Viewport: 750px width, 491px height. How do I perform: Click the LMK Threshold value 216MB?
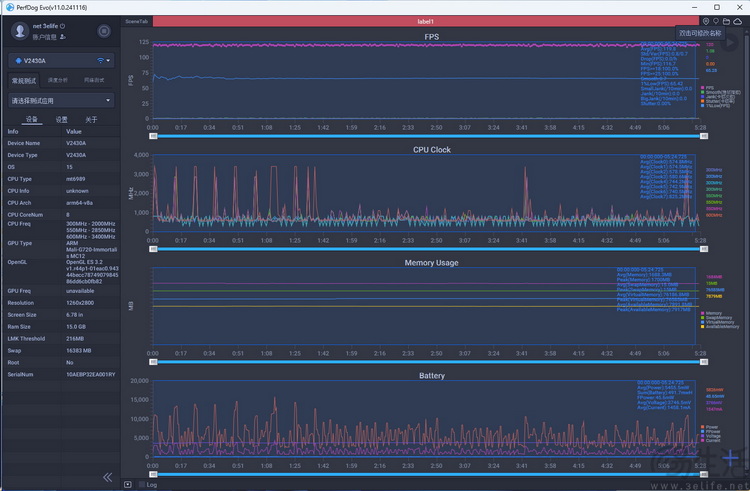pyautogui.click(x=75, y=338)
